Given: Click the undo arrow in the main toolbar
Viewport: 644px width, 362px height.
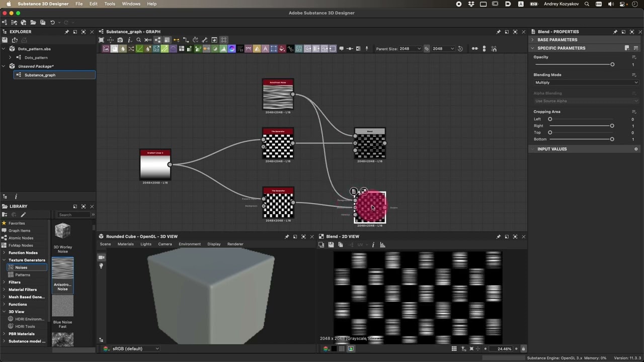Looking at the screenshot, I should (x=52, y=22).
